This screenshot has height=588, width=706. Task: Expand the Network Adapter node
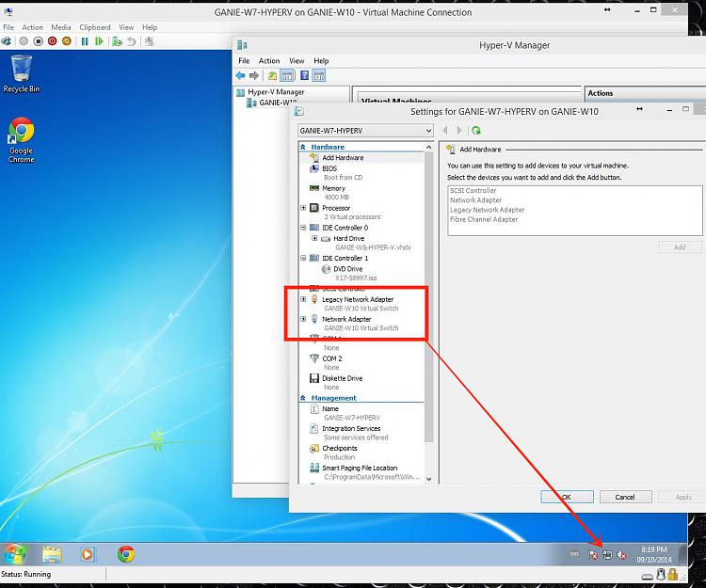click(303, 319)
